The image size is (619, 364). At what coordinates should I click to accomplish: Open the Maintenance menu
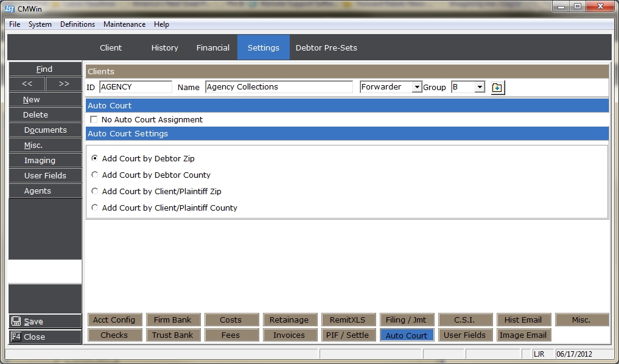pos(124,24)
